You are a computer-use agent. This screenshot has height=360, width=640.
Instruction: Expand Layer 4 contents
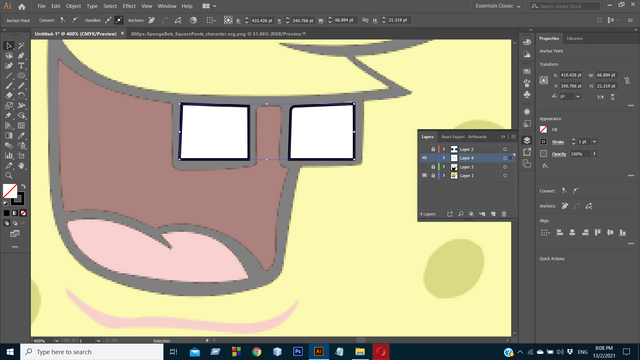[444, 158]
